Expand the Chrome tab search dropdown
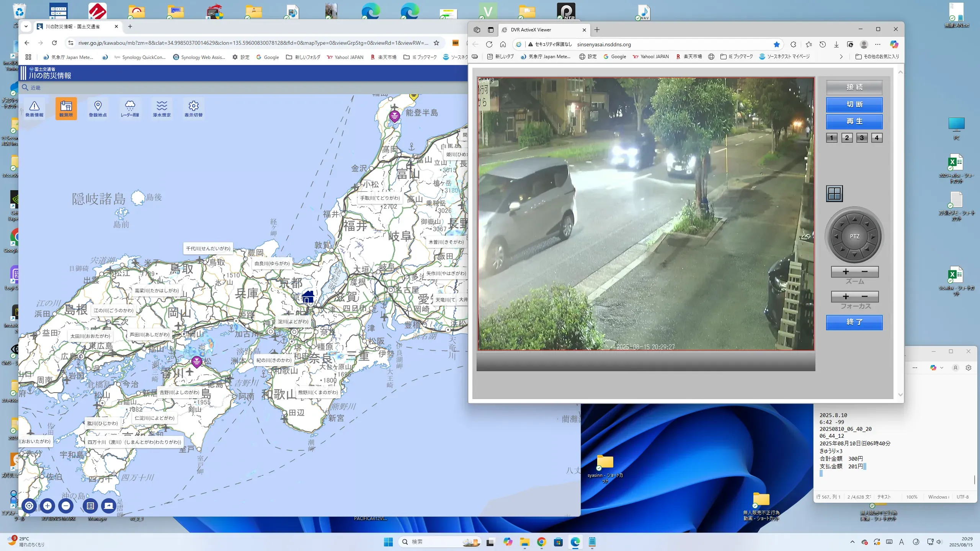The image size is (980, 551). click(x=26, y=26)
